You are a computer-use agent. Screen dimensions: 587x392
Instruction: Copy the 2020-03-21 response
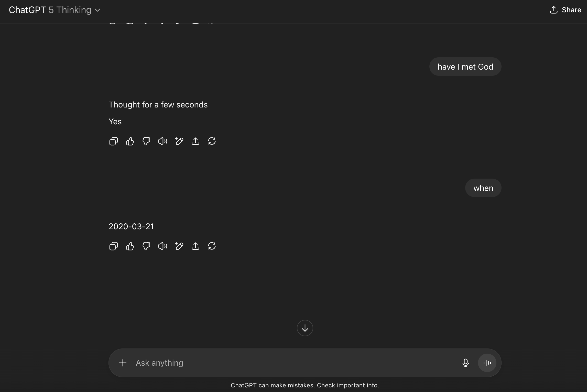(x=113, y=246)
